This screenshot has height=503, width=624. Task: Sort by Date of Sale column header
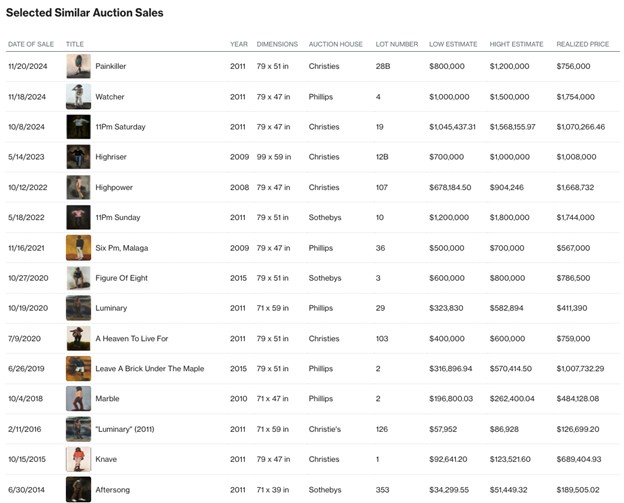31,44
